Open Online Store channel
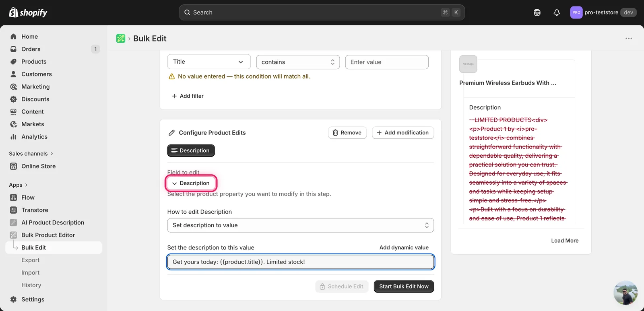The height and width of the screenshot is (311, 644). click(54, 166)
